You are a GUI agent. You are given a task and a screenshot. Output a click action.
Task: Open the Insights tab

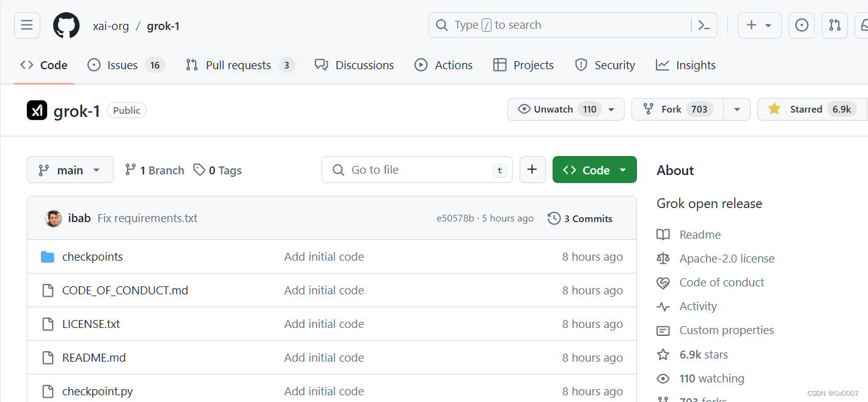[686, 65]
